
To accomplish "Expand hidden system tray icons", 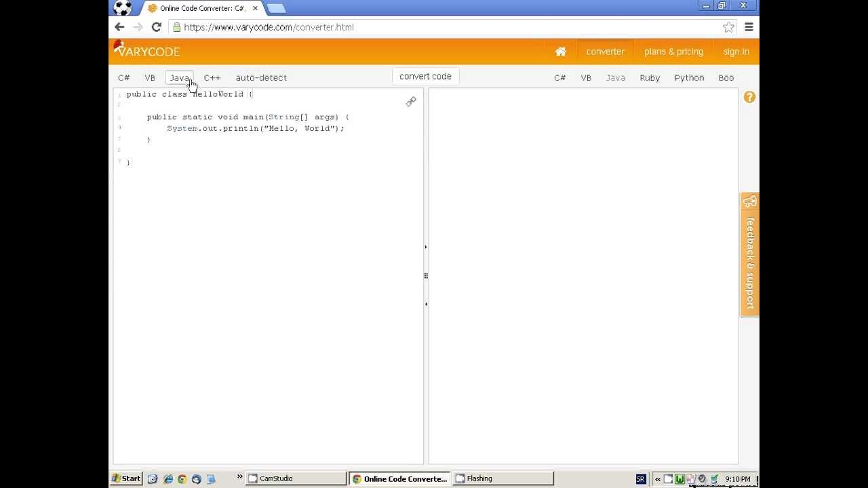I will [657, 479].
